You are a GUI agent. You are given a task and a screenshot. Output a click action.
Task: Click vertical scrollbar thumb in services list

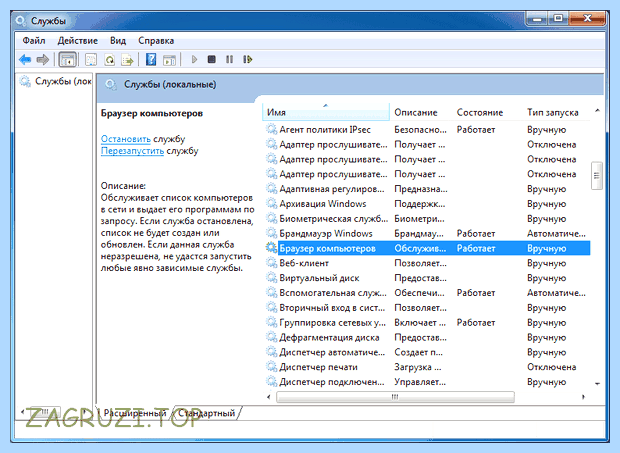pyautogui.click(x=597, y=176)
